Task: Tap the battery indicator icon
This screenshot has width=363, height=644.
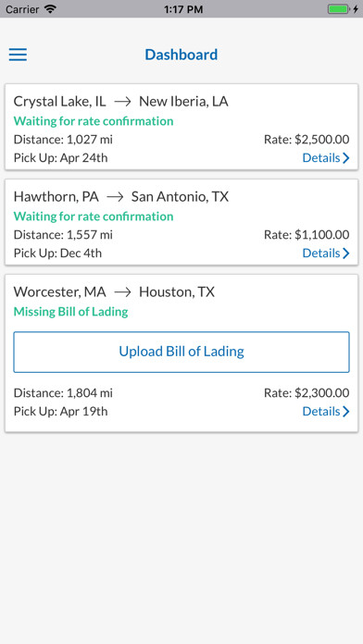Action: [339, 8]
